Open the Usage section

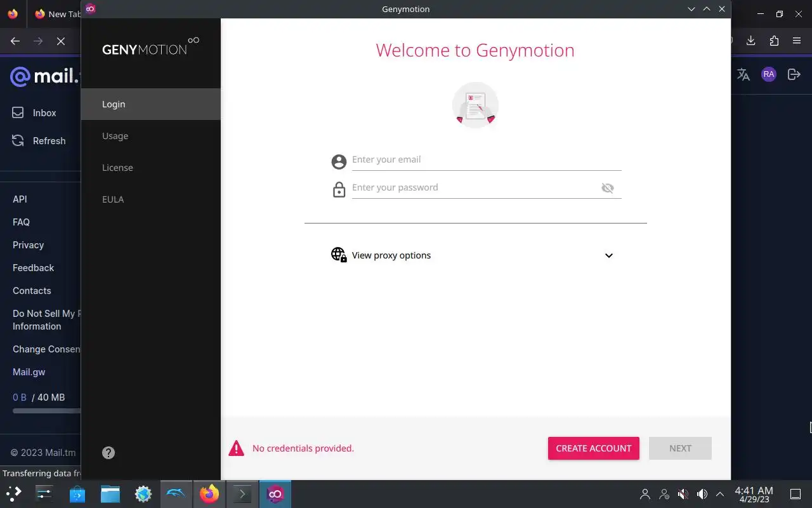pos(151,136)
